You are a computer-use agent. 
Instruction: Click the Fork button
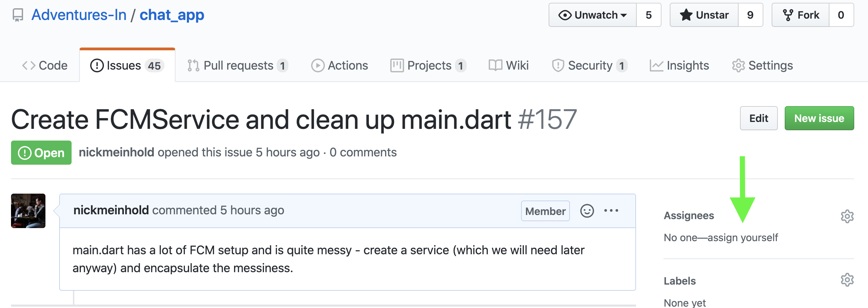pos(801,15)
